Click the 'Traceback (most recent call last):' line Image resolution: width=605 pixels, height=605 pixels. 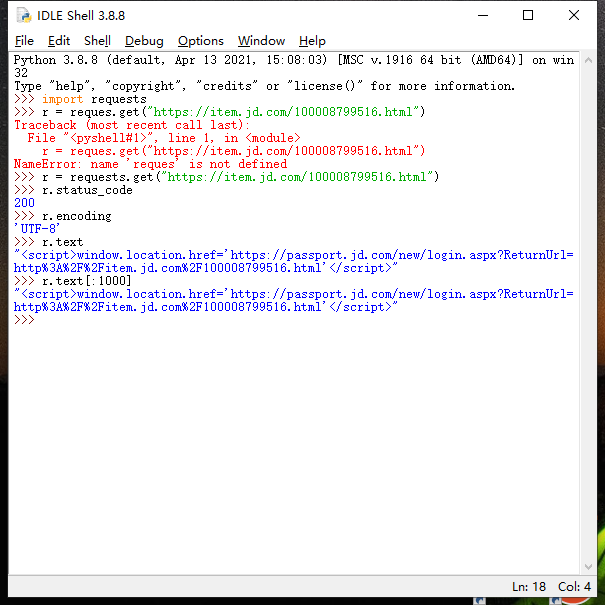click(x=132, y=125)
